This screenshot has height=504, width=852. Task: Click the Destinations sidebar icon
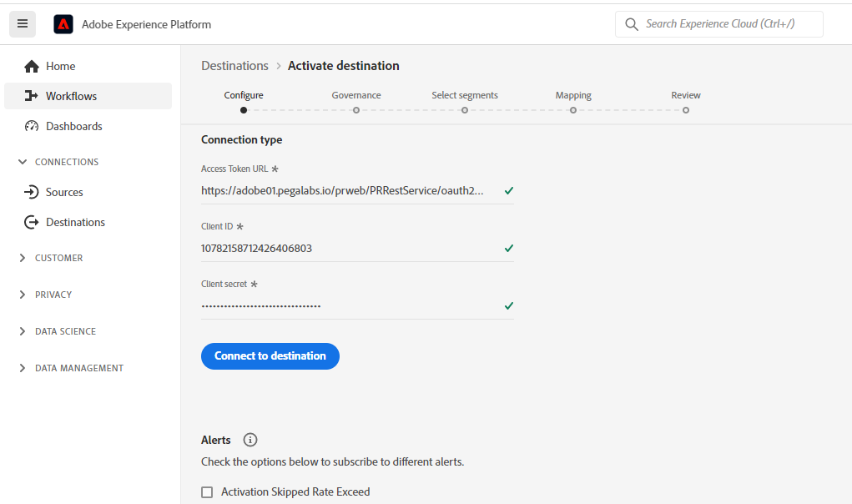coord(32,222)
